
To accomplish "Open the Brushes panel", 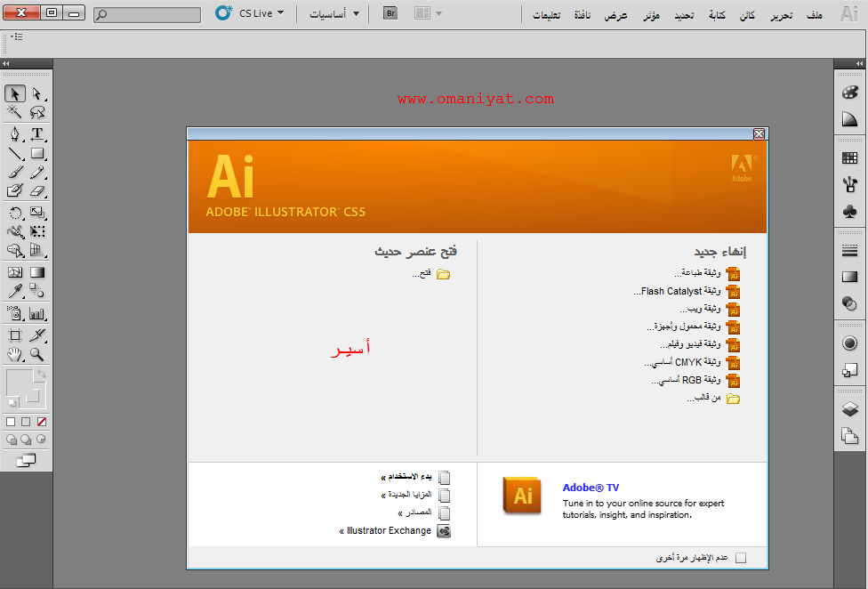I will tap(849, 184).
